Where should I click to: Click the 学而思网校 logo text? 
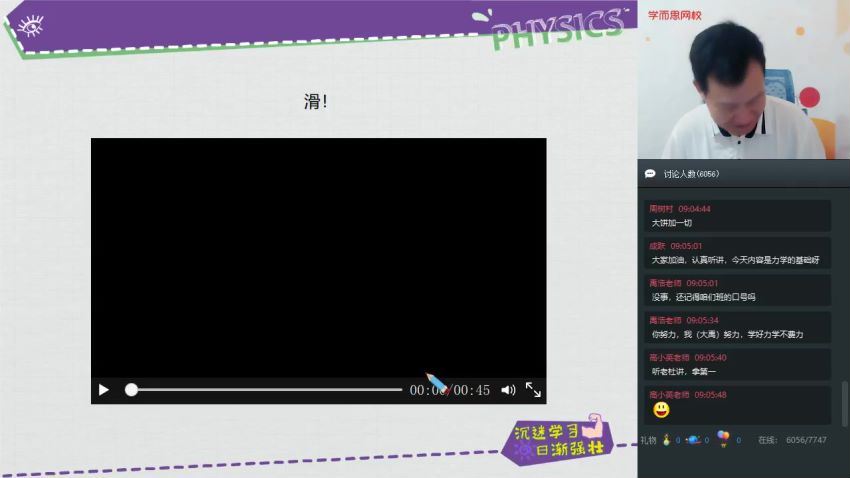click(675, 15)
